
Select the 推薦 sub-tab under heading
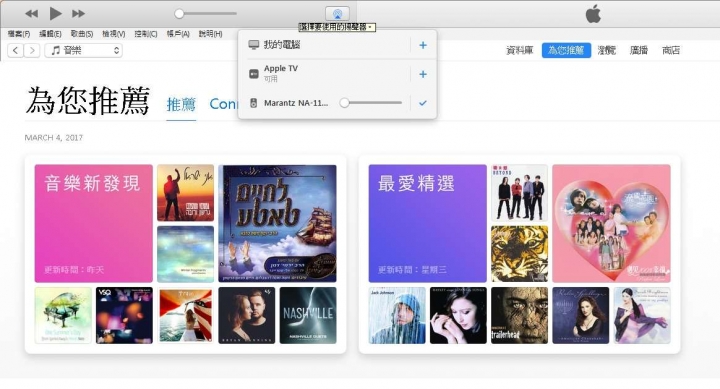181,105
